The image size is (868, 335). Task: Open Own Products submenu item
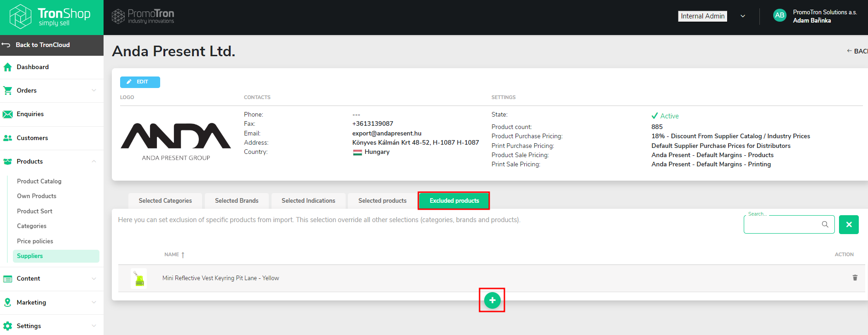coord(37,196)
